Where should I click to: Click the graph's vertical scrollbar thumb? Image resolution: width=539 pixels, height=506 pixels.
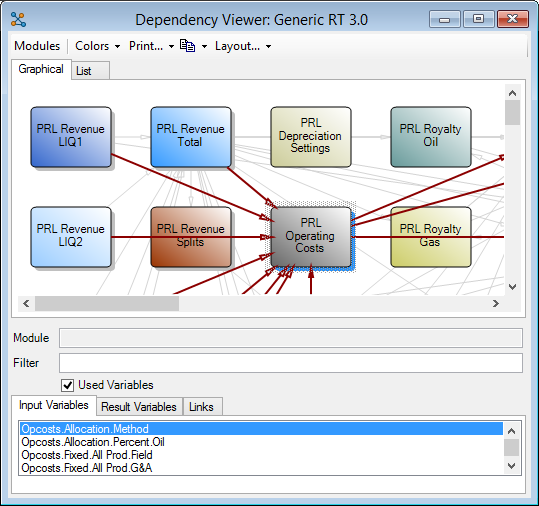click(x=513, y=112)
